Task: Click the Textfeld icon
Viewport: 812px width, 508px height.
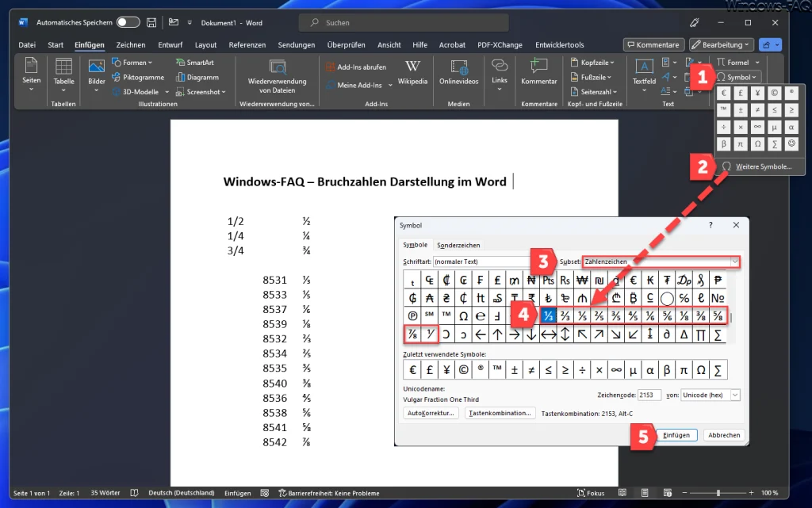Action: 644,75
